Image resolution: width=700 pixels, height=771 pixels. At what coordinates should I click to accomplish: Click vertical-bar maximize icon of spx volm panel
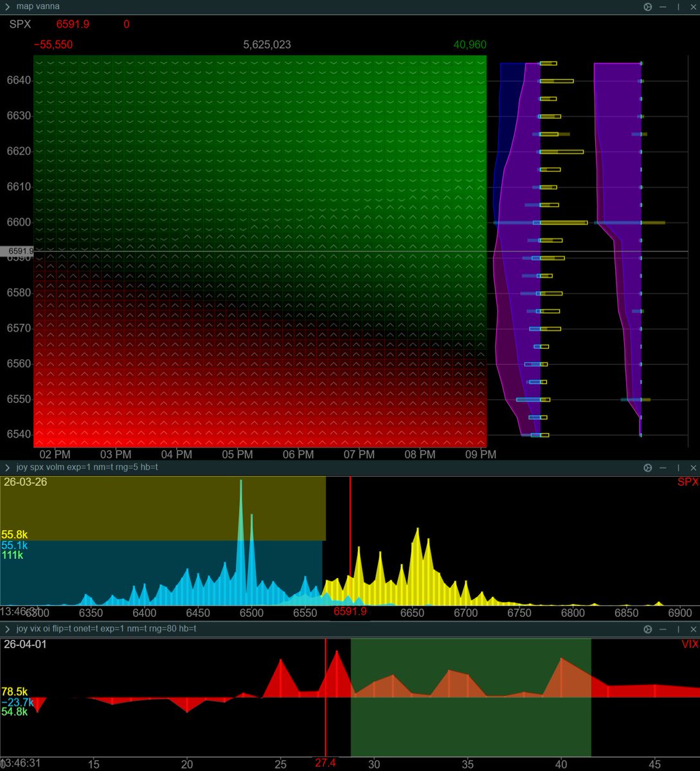click(678, 468)
